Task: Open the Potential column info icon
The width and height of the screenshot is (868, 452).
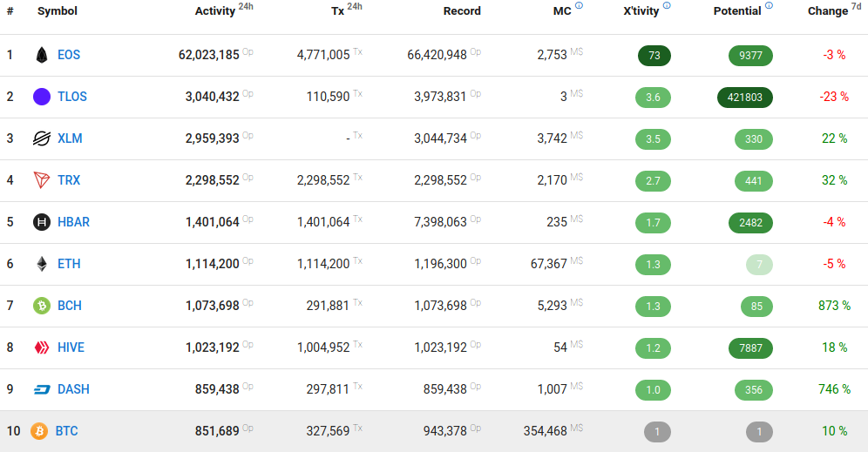Action: [769, 5]
